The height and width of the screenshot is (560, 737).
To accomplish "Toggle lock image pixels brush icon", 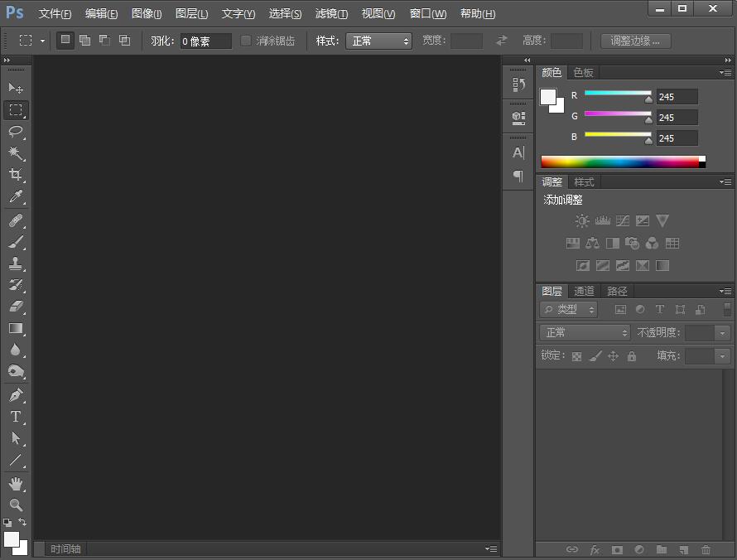I will tap(595, 356).
